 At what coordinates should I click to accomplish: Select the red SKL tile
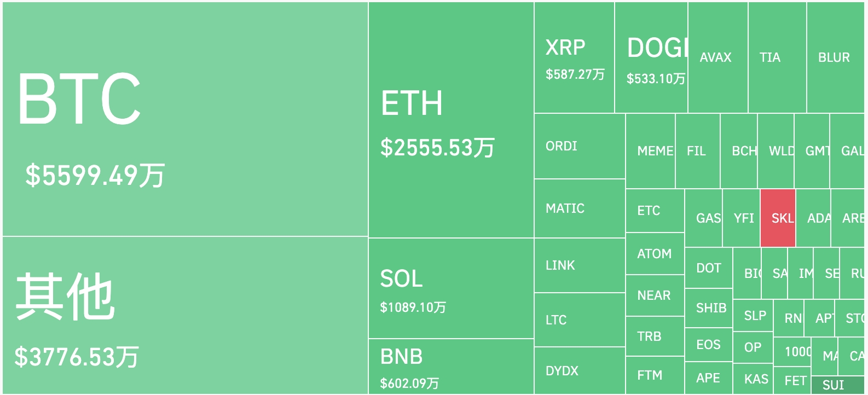(x=778, y=218)
